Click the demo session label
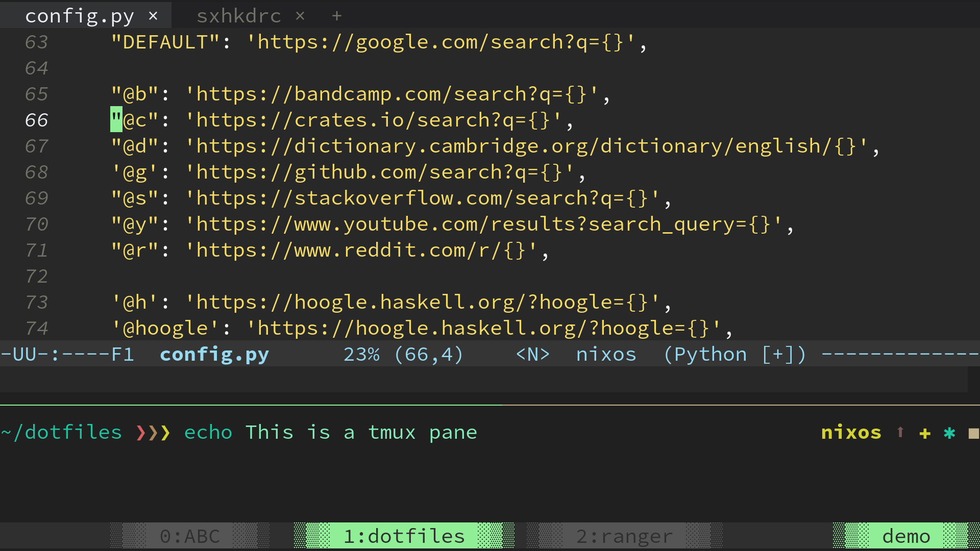This screenshot has width=980, height=551. (x=906, y=536)
